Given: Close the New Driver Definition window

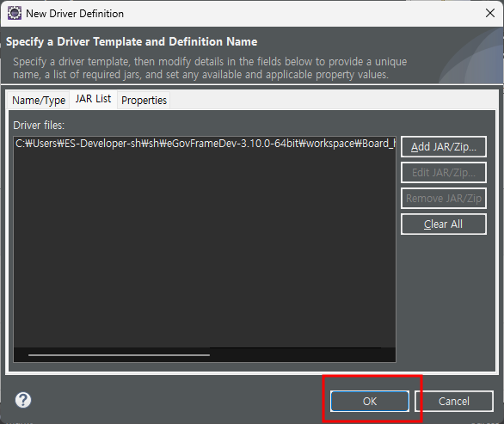Looking at the screenshot, I should (490, 13).
